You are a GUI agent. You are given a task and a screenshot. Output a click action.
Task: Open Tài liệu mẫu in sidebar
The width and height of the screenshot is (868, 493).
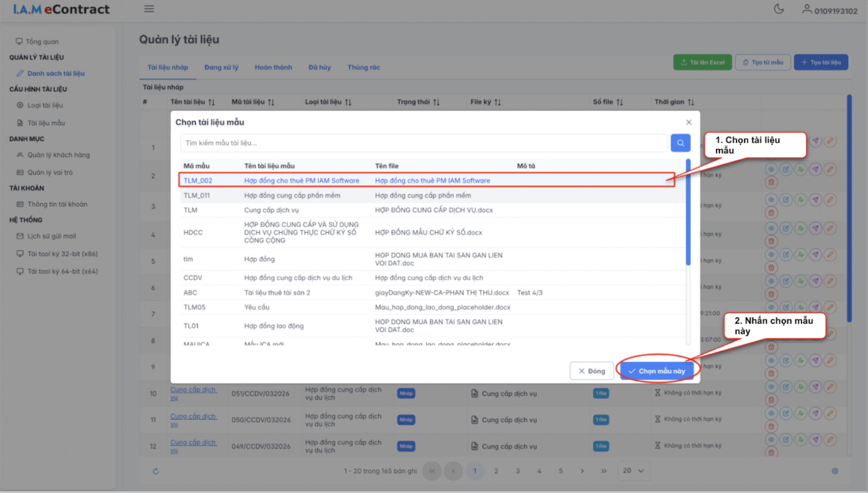(x=46, y=123)
